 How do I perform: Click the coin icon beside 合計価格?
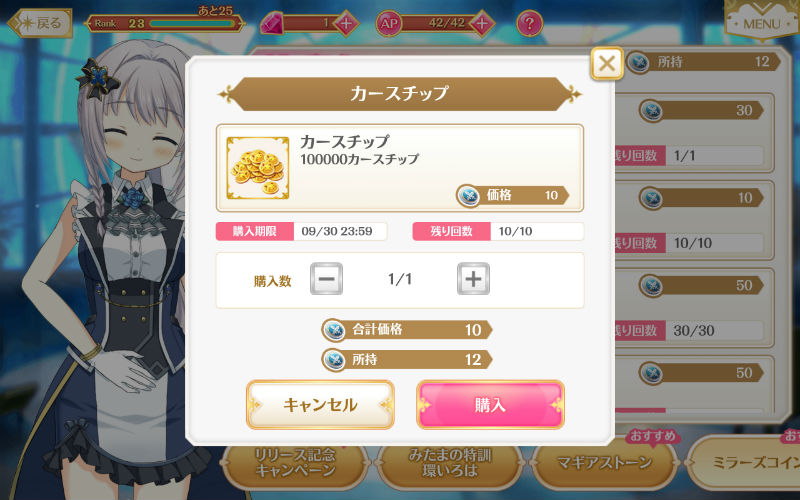[335, 330]
